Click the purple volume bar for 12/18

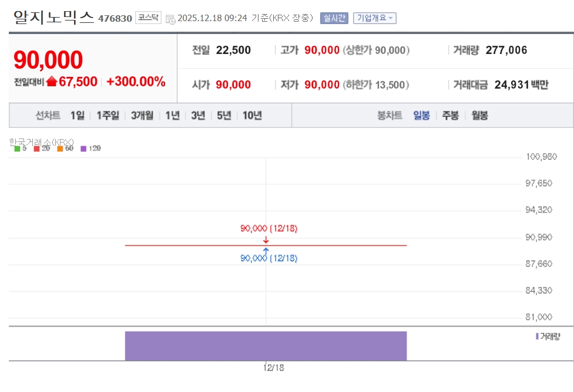266,346
